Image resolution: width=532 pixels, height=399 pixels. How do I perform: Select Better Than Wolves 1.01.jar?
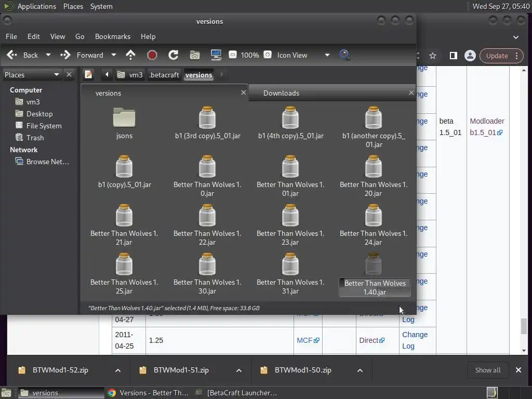(x=290, y=167)
